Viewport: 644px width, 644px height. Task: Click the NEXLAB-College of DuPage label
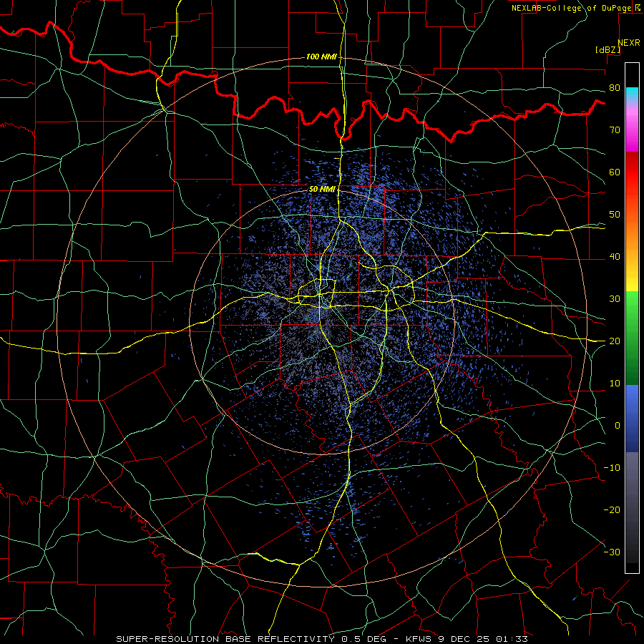tap(571, 8)
